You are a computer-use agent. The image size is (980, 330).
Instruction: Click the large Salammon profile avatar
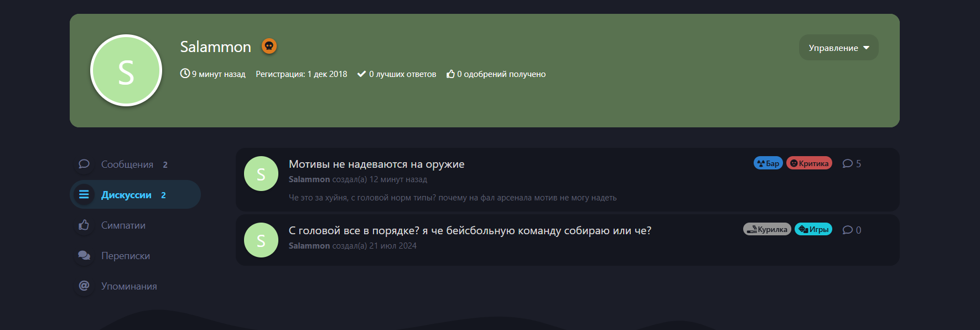click(126, 70)
